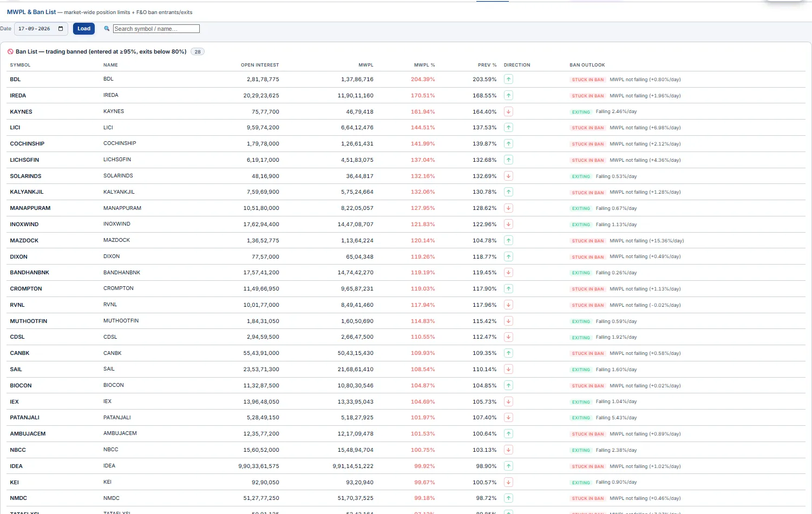Click RVNL down direction arrow icon
This screenshot has width=812, height=514.
(x=508, y=305)
